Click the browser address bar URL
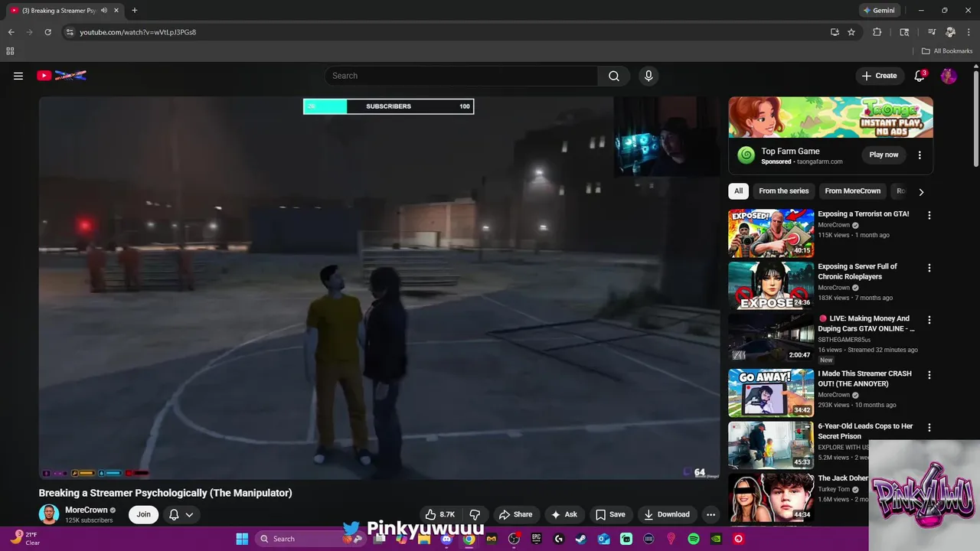980x551 pixels. 138,32
